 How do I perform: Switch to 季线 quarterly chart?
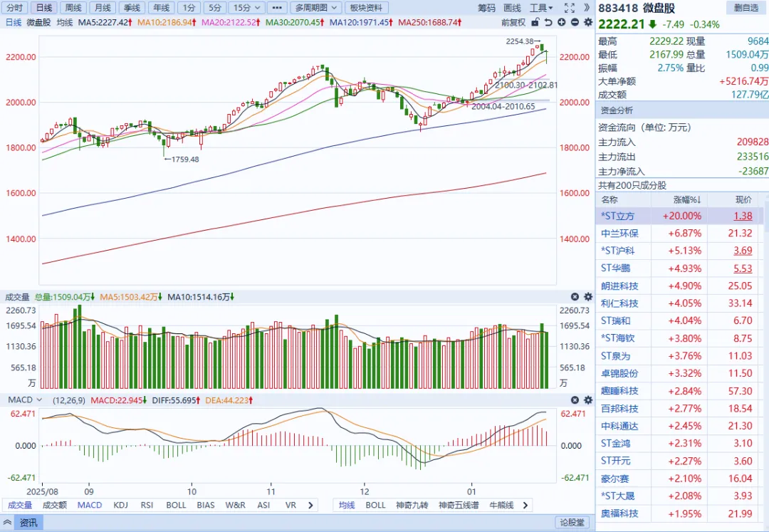coord(132,8)
